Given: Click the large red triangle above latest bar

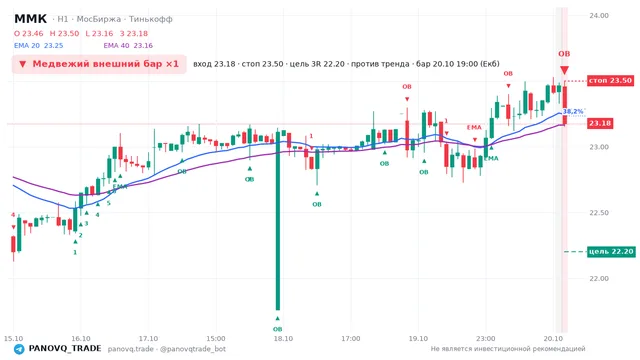Looking at the screenshot, I should [564, 70].
